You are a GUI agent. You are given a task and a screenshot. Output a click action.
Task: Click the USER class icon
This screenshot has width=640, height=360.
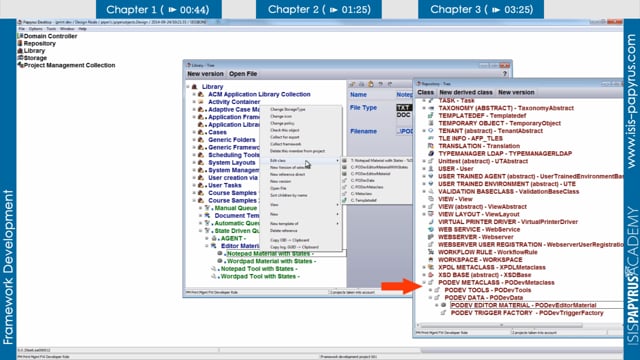(x=431, y=169)
